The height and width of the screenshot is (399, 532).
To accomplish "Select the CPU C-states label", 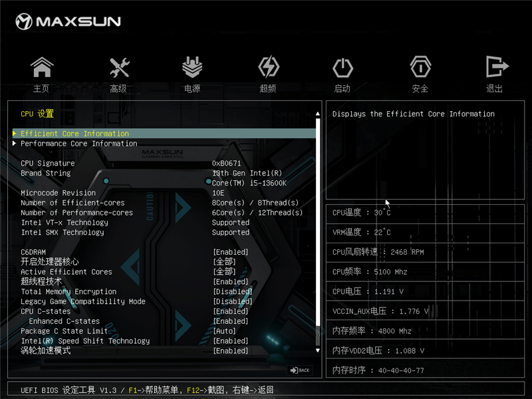I will (x=46, y=311).
